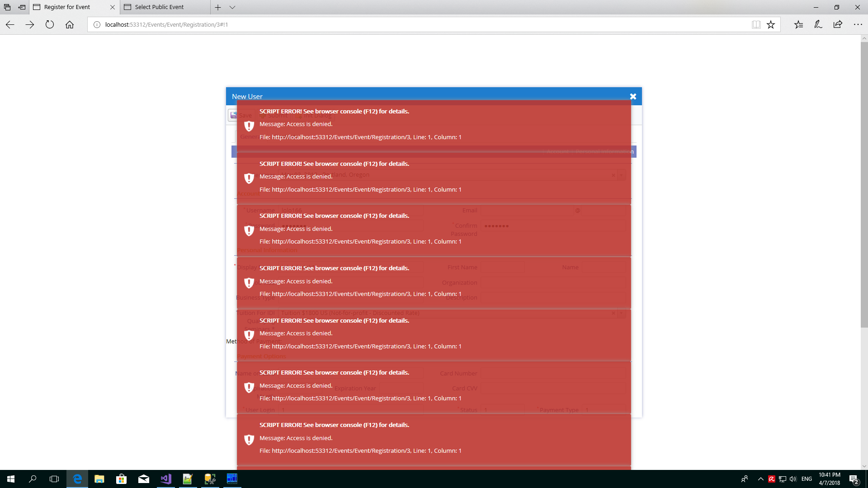868x488 pixels.
Task: Switch to Notepad++ on taskbar
Action: coord(188,479)
